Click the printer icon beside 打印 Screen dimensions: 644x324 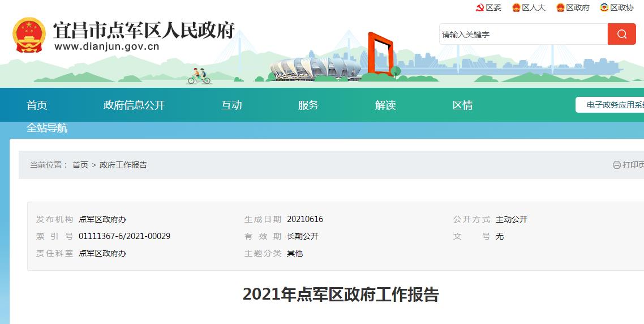pos(616,165)
